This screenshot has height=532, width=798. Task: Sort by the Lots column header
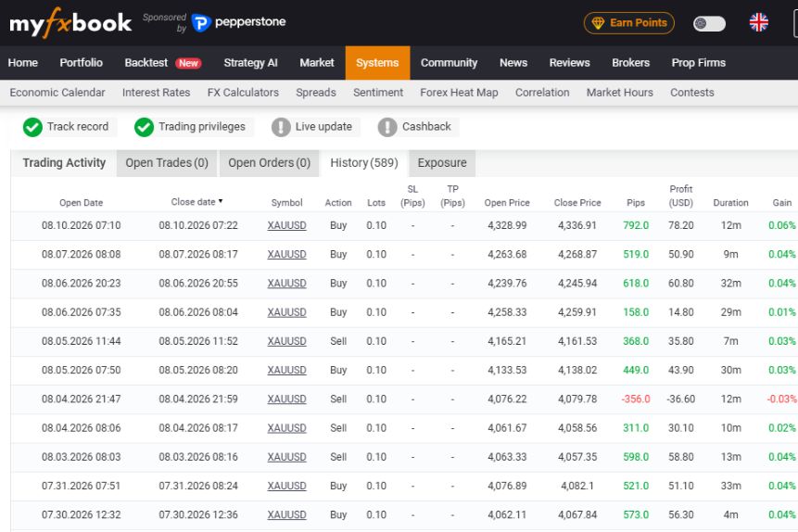(376, 203)
